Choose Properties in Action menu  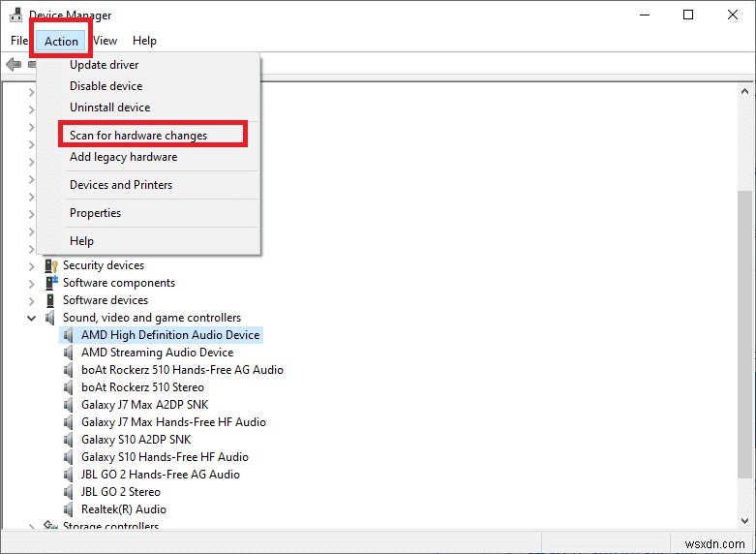pyautogui.click(x=96, y=213)
